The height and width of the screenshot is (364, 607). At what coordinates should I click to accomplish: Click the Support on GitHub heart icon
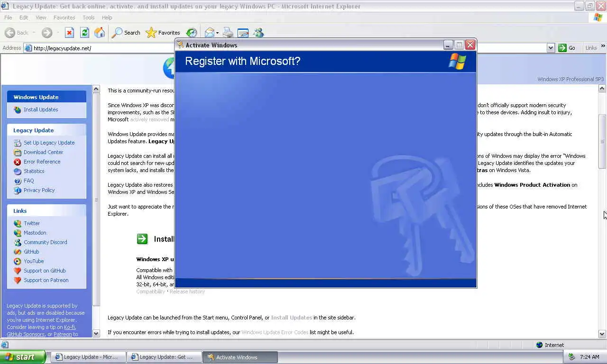tap(18, 271)
